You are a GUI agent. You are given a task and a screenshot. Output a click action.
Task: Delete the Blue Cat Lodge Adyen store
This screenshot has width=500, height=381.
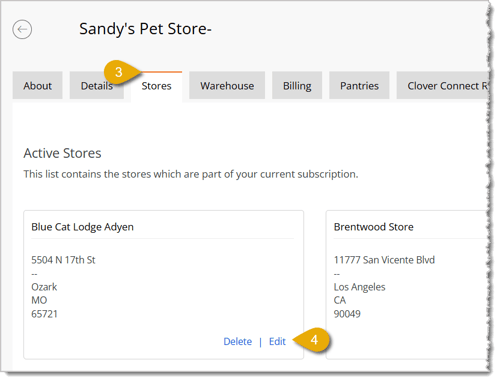[238, 341]
